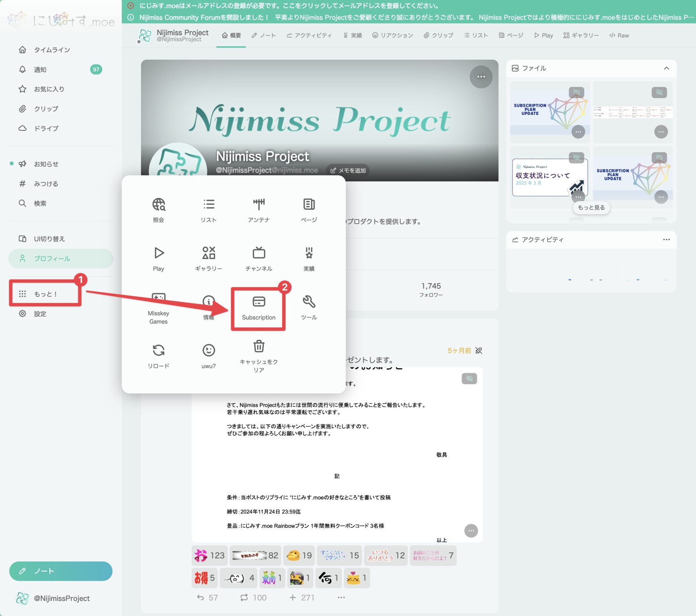Click 5ヶ月前 note timestamp
Viewport: 696px width, 616px height.
459,350
